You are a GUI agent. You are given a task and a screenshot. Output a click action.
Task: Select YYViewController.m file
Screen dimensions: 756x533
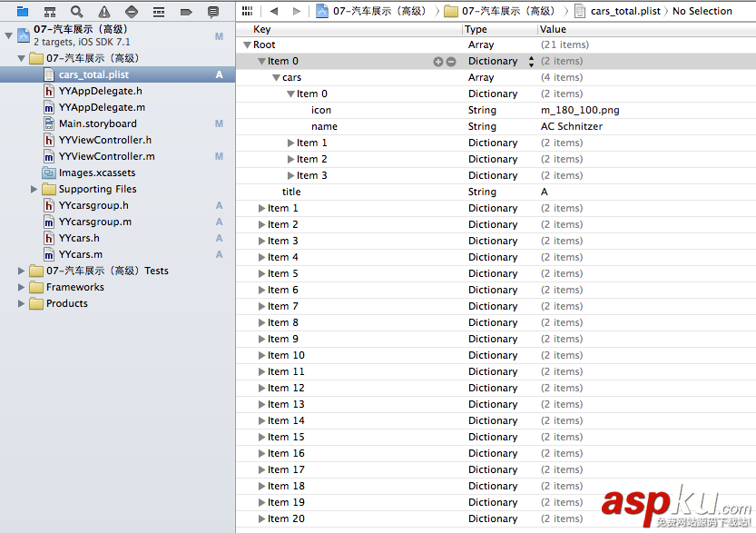tap(106, 157)
